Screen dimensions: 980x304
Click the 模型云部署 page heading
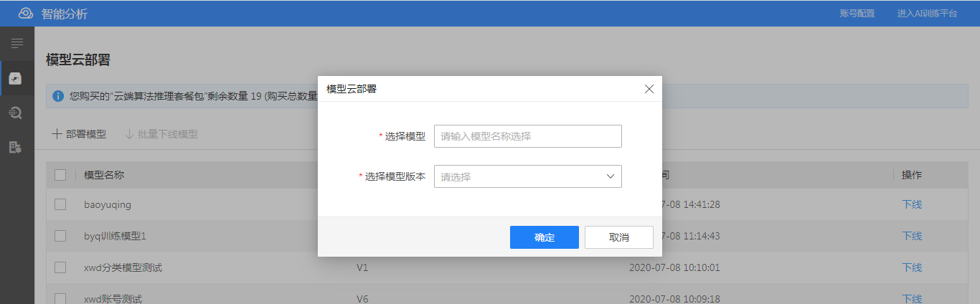pyautogui.click(x=78, y=60)
